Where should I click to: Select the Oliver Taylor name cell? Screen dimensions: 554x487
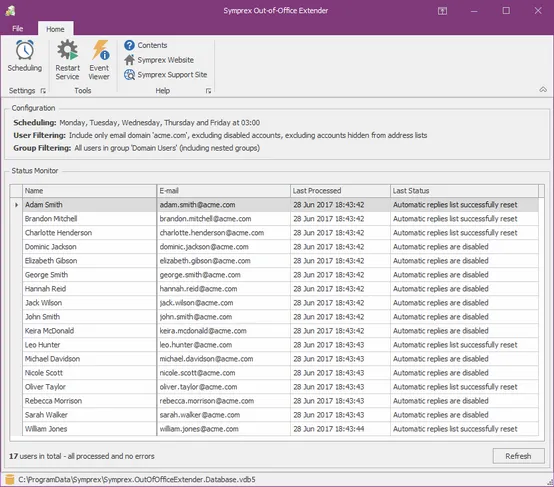89,387
